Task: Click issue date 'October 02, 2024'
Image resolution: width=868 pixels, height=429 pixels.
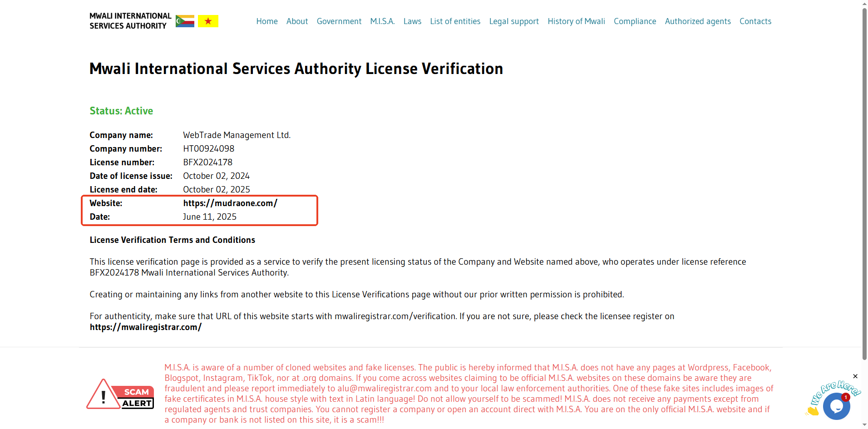Action: (x=216, y=176)
